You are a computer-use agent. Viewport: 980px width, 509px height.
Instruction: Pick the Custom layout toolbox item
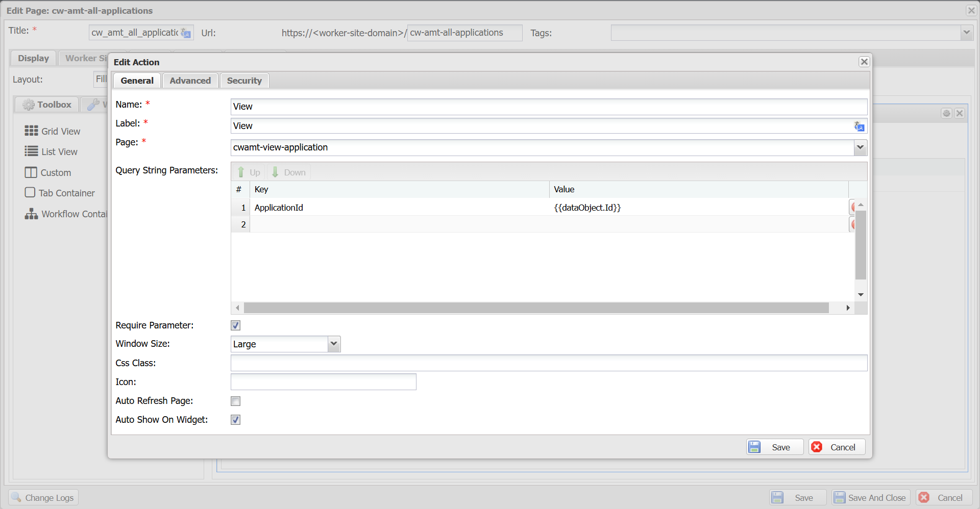(48, 172)
